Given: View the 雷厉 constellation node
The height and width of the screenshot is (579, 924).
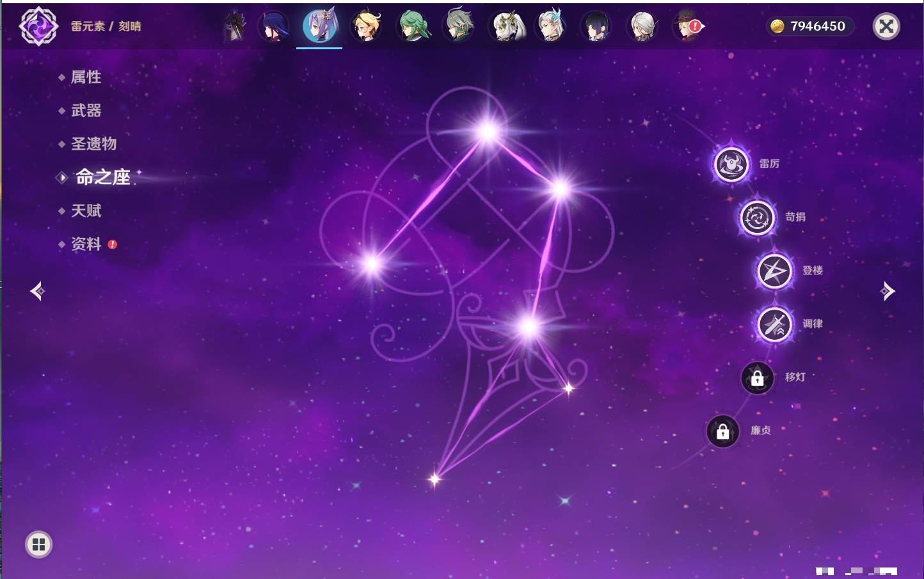Looking at the screenshot, I should [731, 164].
